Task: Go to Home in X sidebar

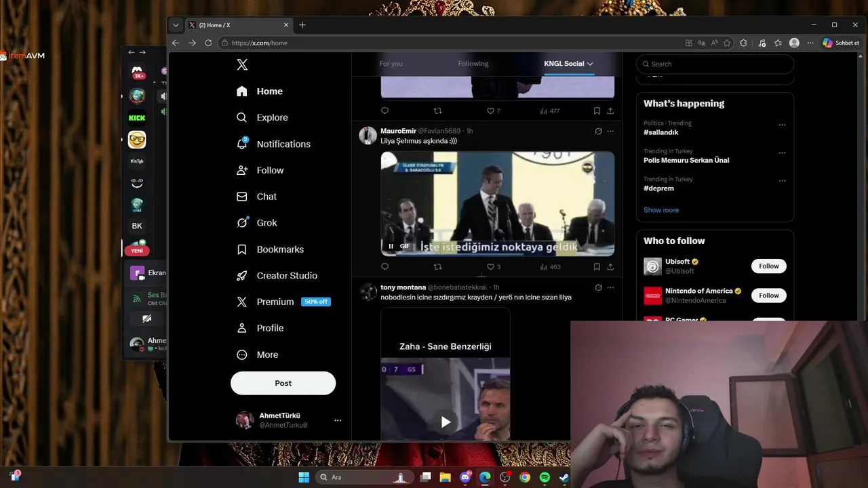Action: (260, 91)
